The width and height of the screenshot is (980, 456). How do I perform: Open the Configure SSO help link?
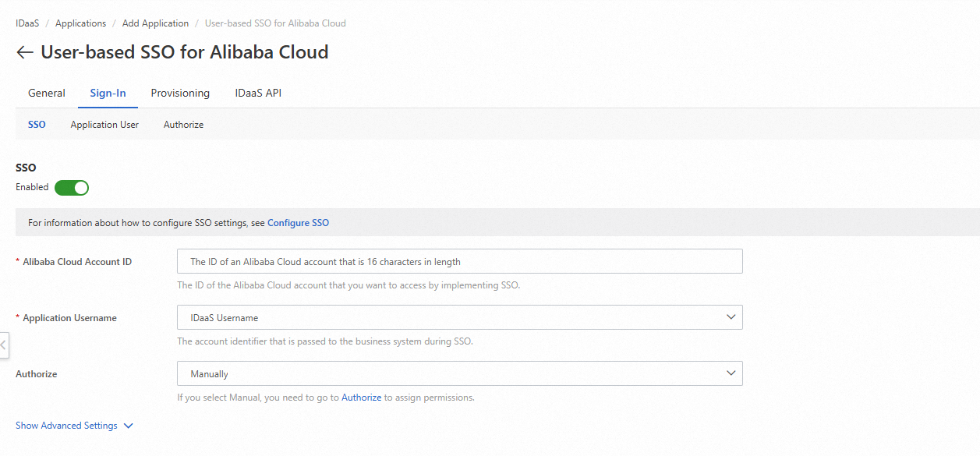pyautogui.click(x=298, y=223)
